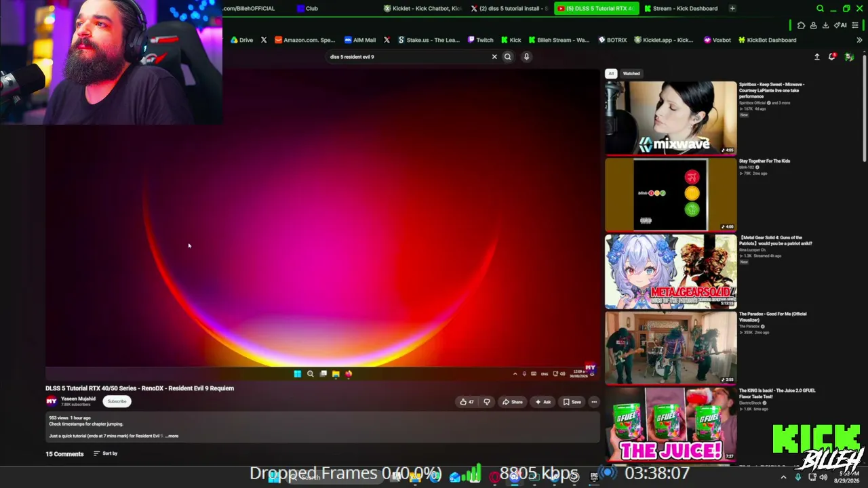
Task: Open Yaseen Mujahid channel avatar
Action: click(51, 401)
